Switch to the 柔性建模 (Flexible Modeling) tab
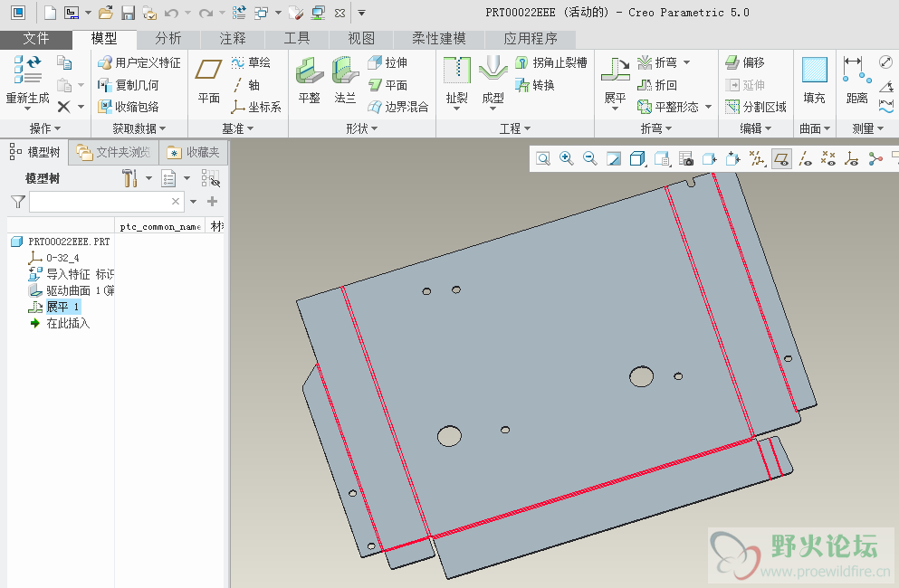This screenshot has width=899, height=588. point(439,38)
